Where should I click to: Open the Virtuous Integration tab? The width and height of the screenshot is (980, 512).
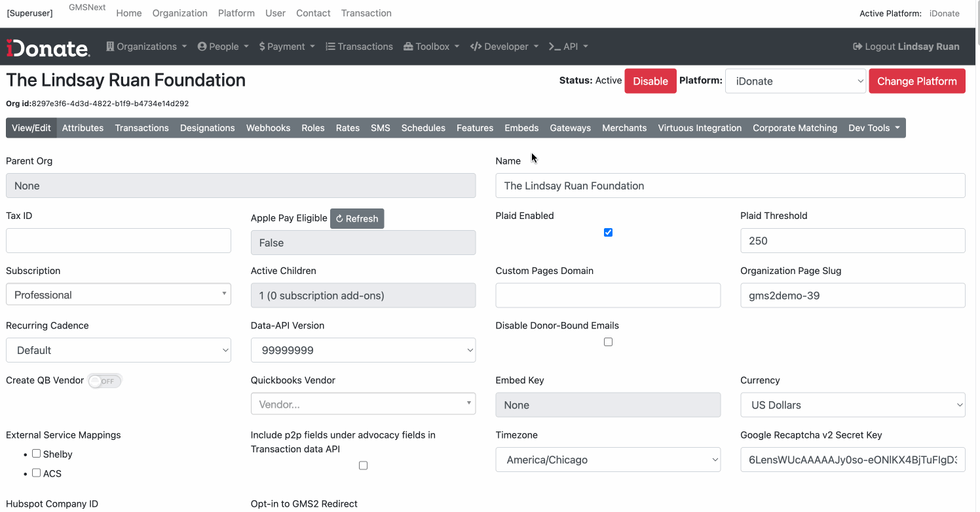pyautogui.click(x=700, y=128)
